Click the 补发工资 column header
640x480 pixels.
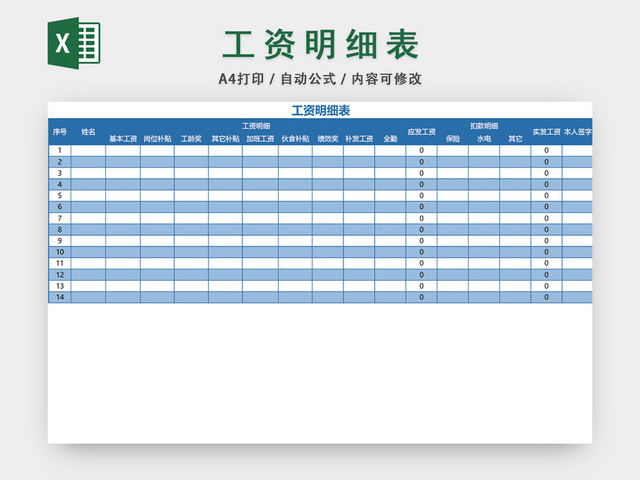(359, 139)
